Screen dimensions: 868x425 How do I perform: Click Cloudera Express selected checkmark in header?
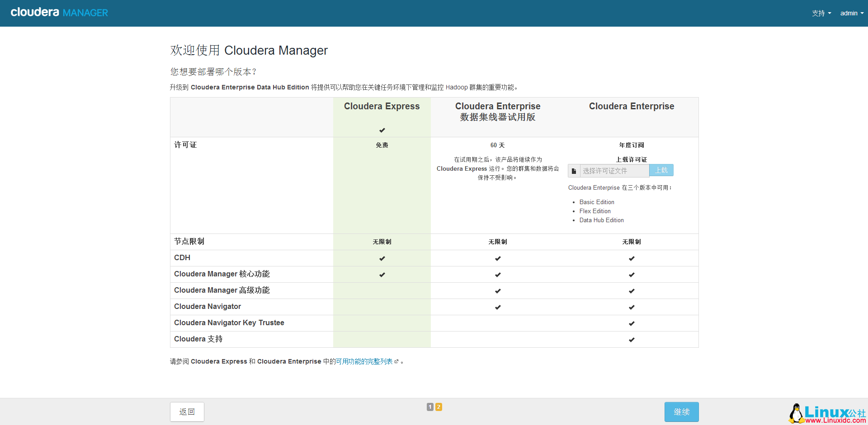382,130
